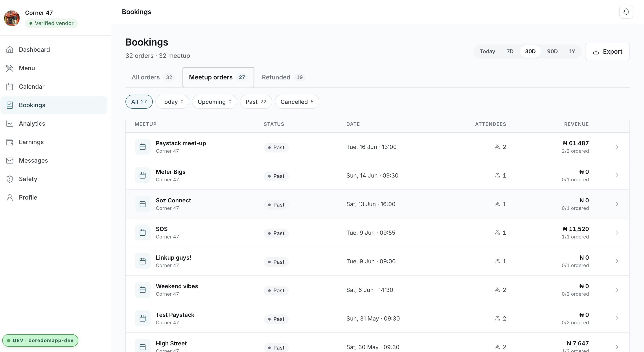Switch to the Refunded tab
Image resolution: width=644 pixels, height=352 pixels.
point(283,77)
